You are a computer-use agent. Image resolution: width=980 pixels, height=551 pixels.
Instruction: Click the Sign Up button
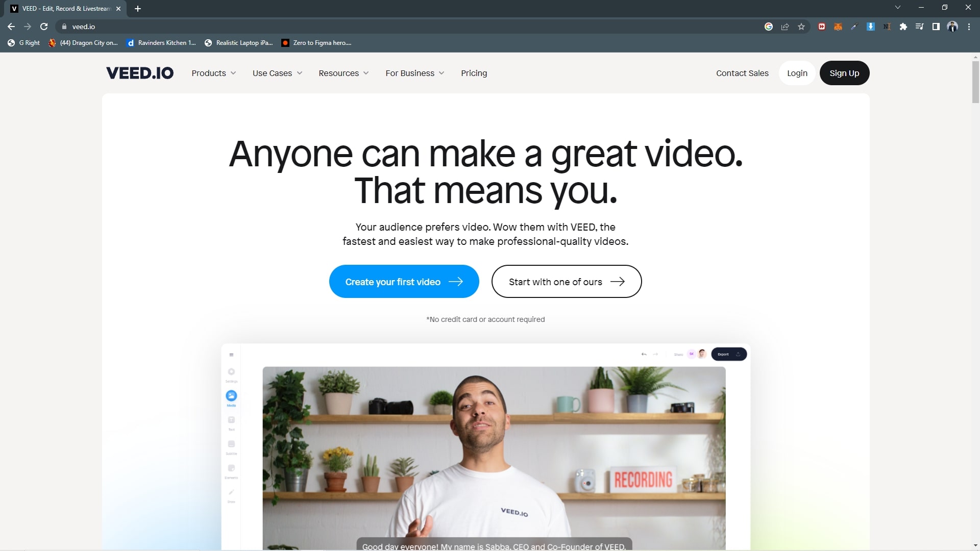coord(844,73)
